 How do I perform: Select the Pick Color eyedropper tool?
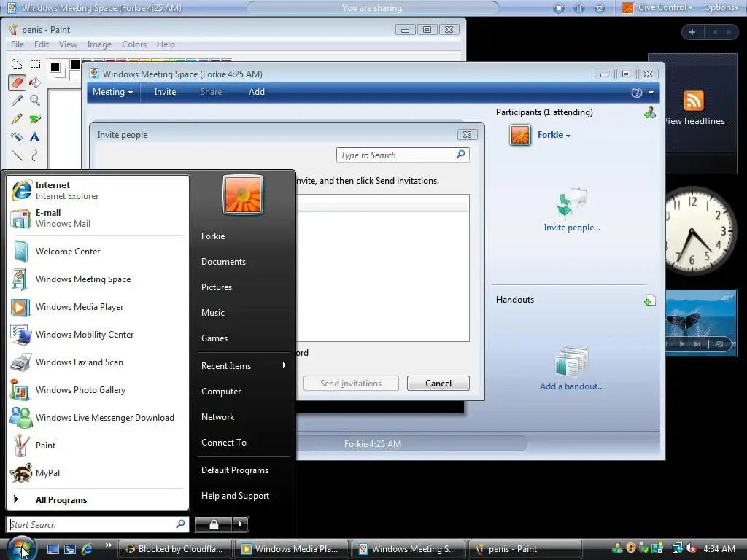(17, 101)
